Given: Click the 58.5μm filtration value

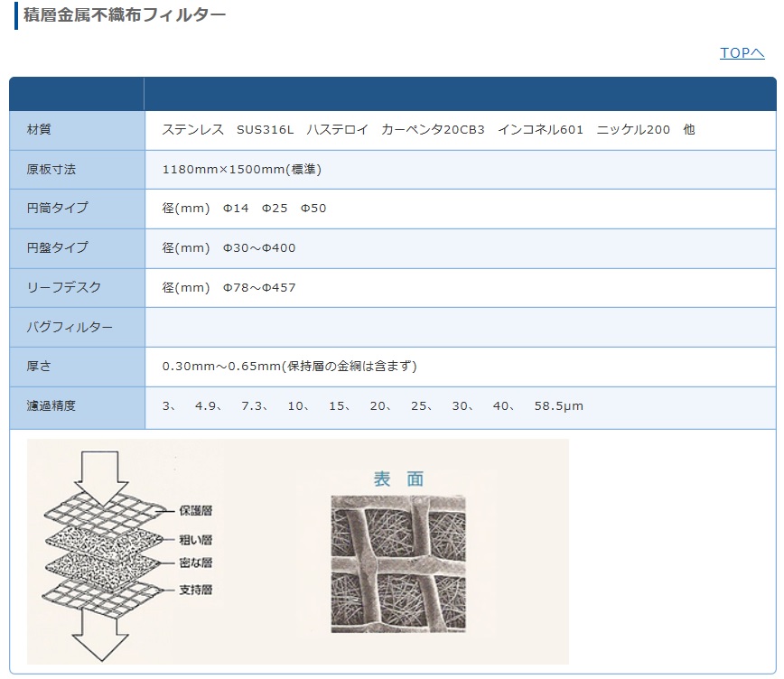Looking at the screenshot, I should 558,406.
